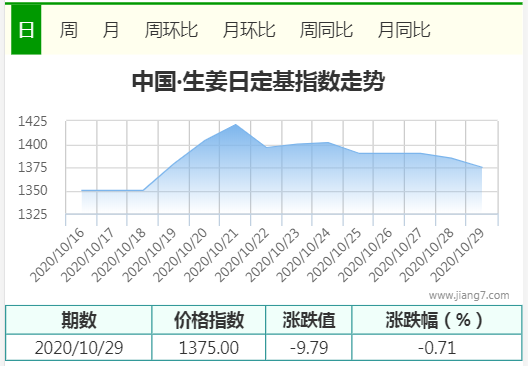Click the 1375.00 price index cell
The image size is (528, 366).
(209, 347)
